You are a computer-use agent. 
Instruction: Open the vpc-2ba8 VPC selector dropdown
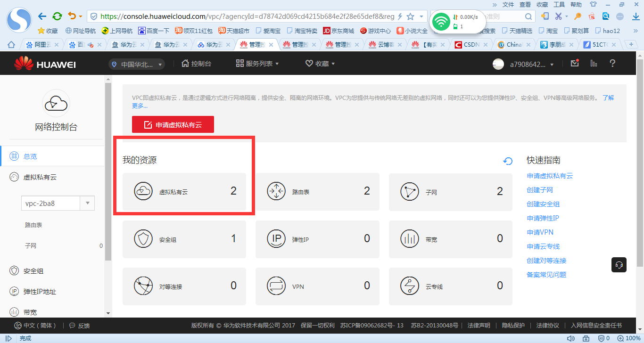(58, 203)
